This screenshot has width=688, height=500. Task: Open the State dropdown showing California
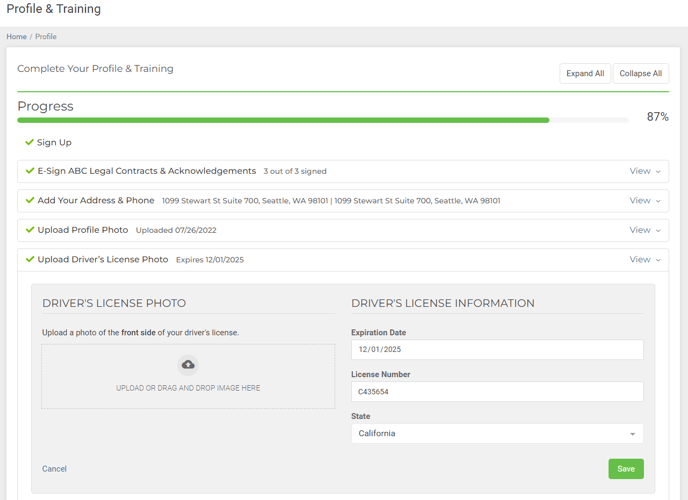[497, 434]
